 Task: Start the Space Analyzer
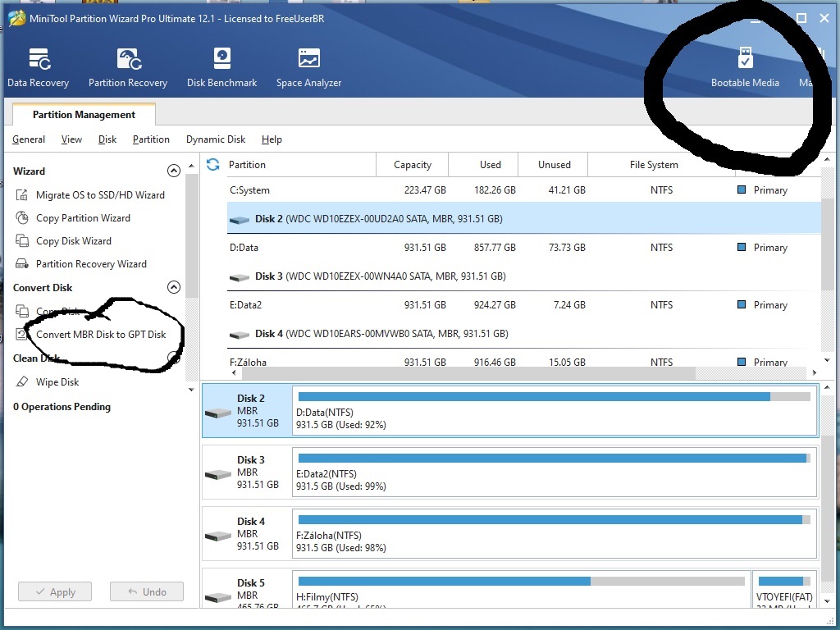point(308,68)
